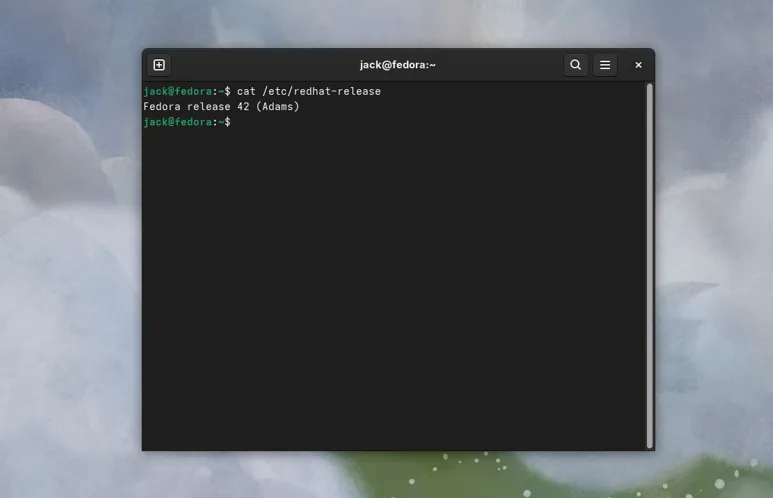Click the Fedora release 42 (Adams) output
The width and height of the screenshot is (773, 498).
(x=221, y=107)
